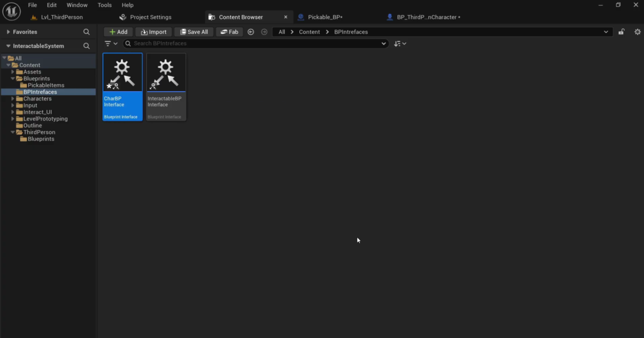The height and width of the screenshot is (338, 644).
Task: Select the Characters folder
Action: coord(37,99)
